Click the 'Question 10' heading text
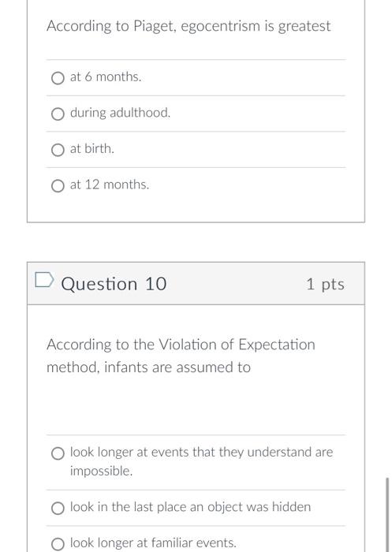Viewport: 392px width, 552px height. point(114,284)
